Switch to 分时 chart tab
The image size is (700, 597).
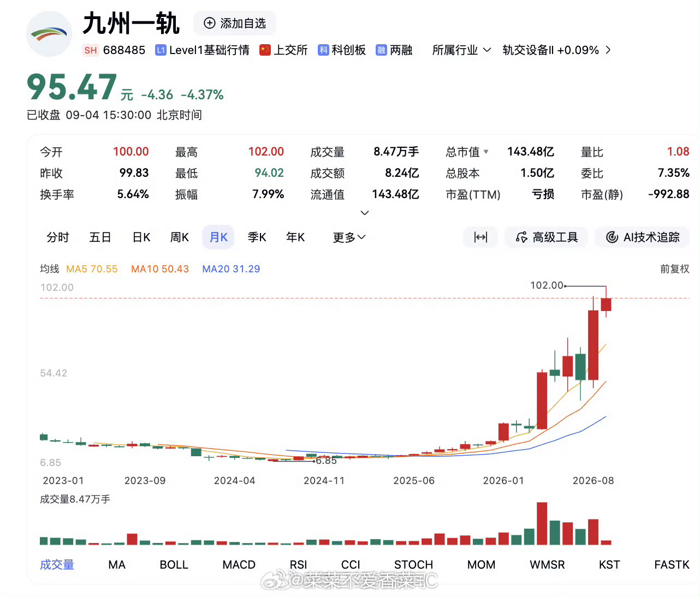tap(58, 237)
